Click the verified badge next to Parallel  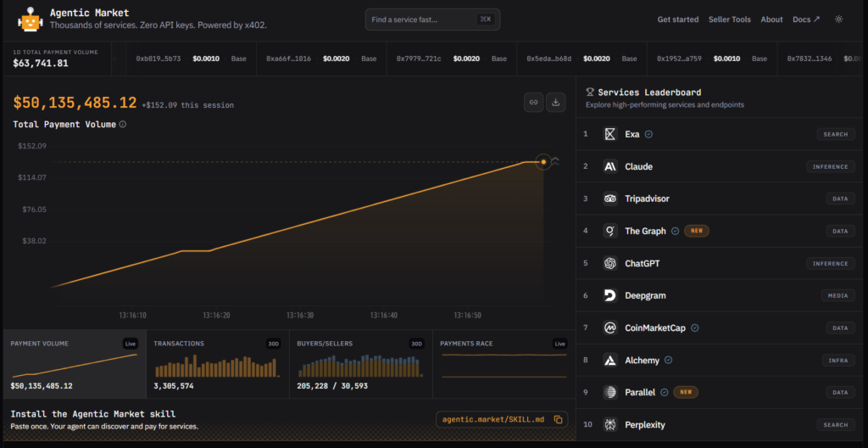pos(665,393)
